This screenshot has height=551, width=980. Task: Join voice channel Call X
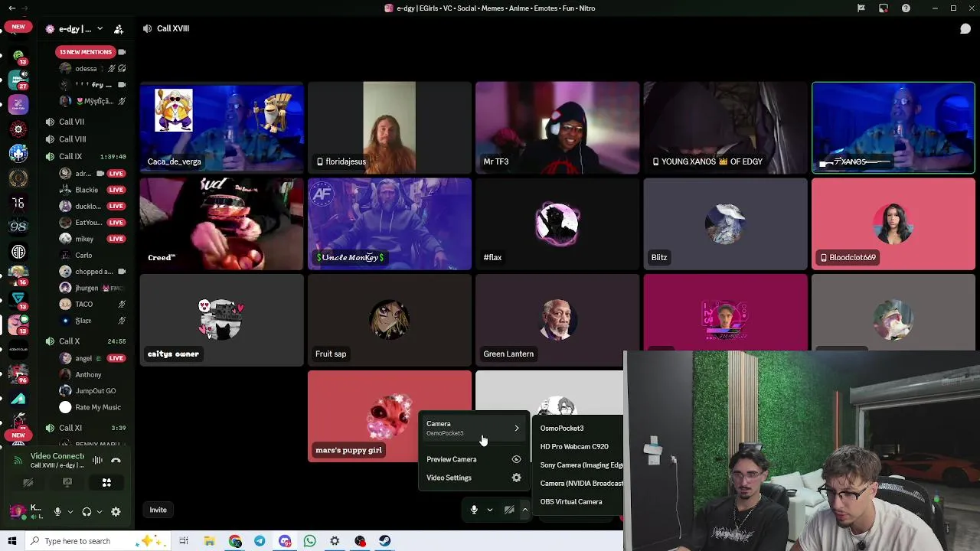70,341
